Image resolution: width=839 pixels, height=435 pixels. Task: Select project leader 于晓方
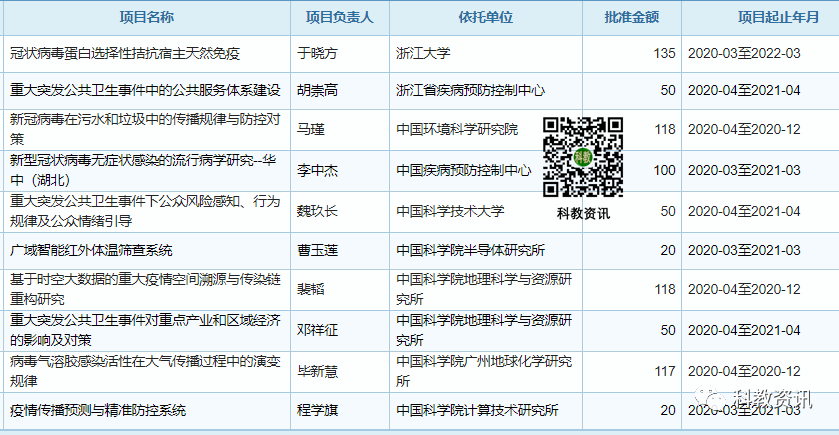pos(318,53)
